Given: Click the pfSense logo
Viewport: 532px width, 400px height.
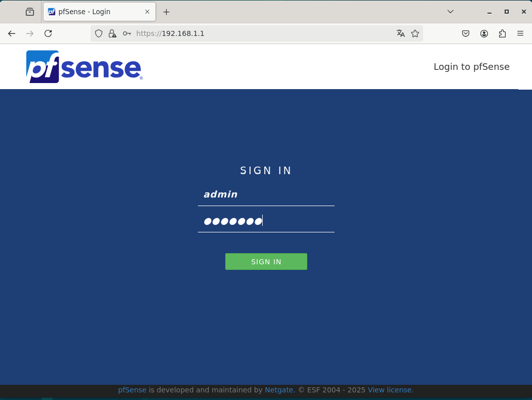Looking at the screenshot, I should pyautogui.click(x=85, y=66).
